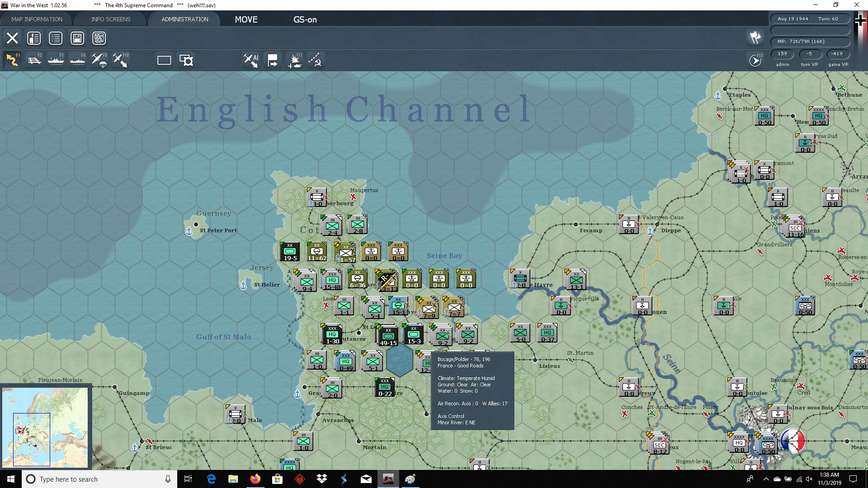Click the St Helier port anchor icon
Image resolution: width=868 pixels, height=488 pixels.
click(243, 285)
